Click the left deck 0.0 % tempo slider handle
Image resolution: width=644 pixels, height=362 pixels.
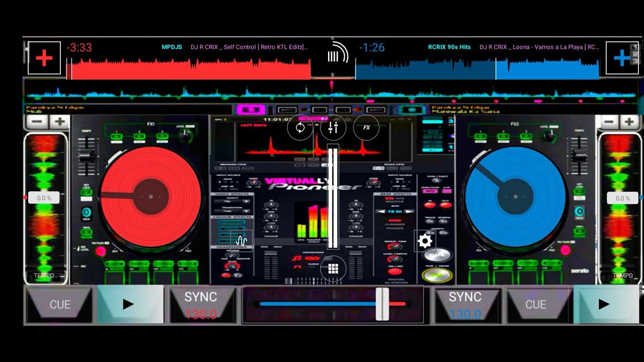pyautogui.click(x=44, y=198)
